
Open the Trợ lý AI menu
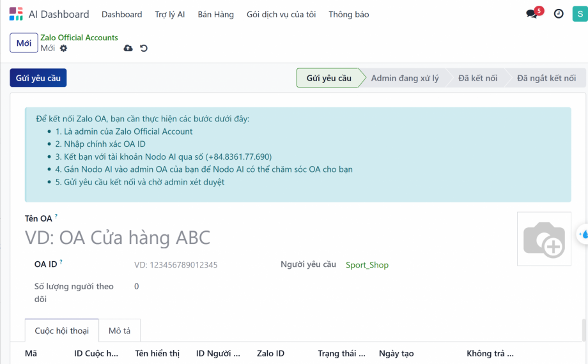pyautogui.click(x=169, y=14)
